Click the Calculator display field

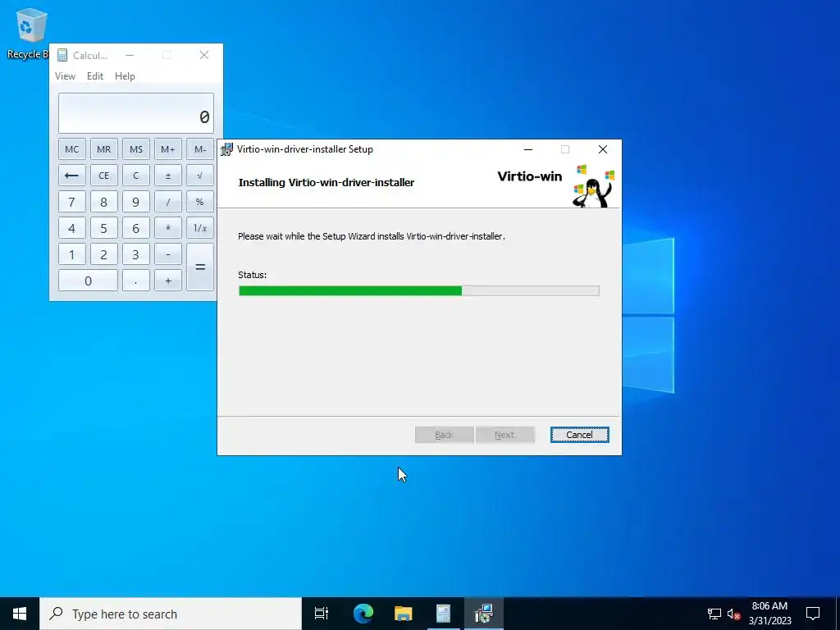pos(136,113)
